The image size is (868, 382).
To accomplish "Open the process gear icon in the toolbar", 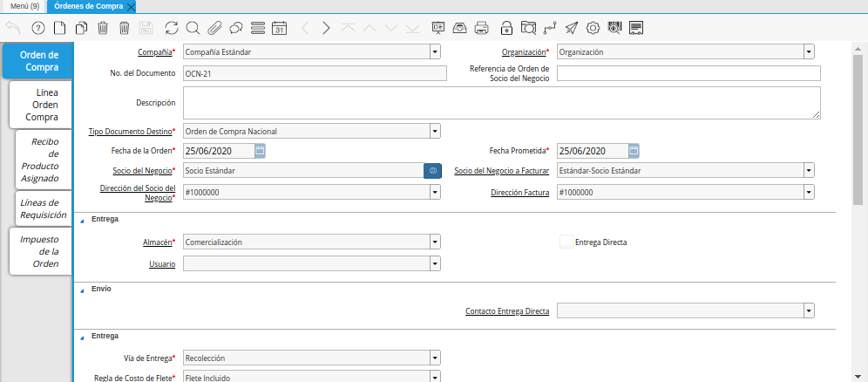I will pos(593,28).
